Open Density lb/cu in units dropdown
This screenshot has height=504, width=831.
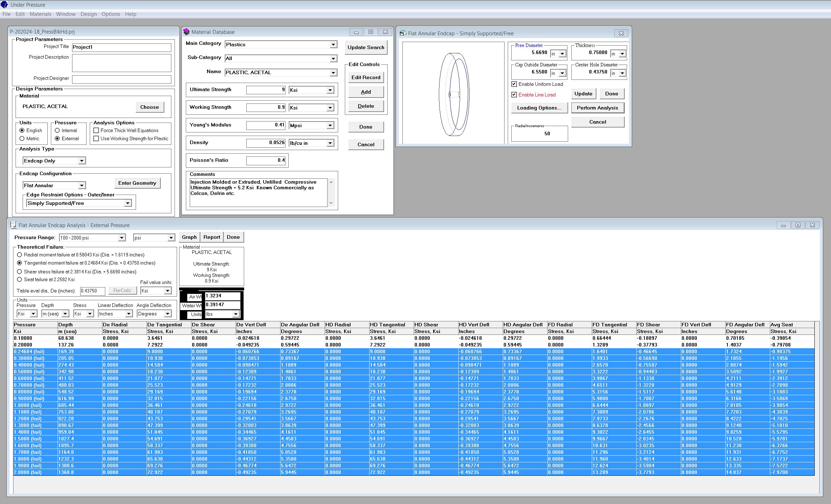click(x=330, y=143)
